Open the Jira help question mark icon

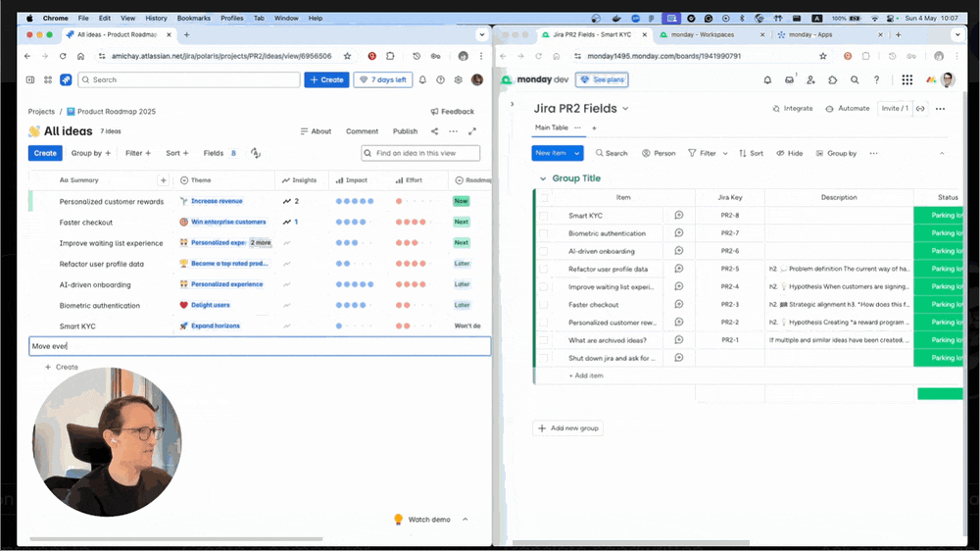click(441, 80)
